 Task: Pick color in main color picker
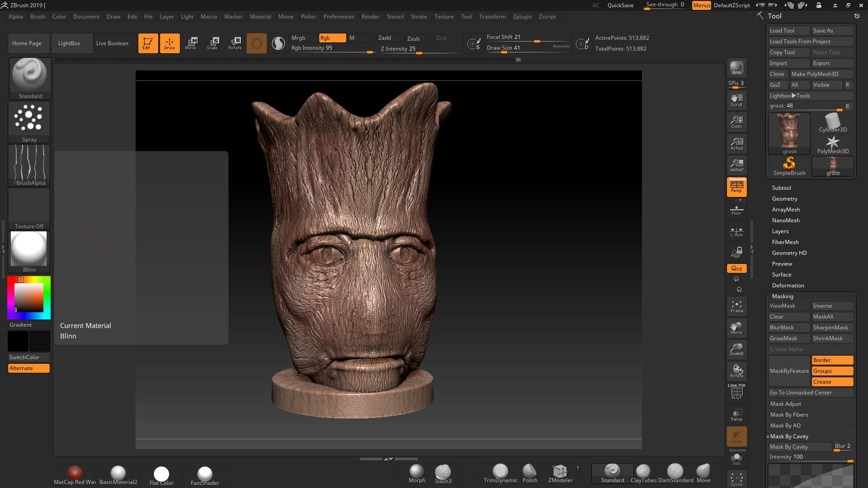[x=29, y=297]
